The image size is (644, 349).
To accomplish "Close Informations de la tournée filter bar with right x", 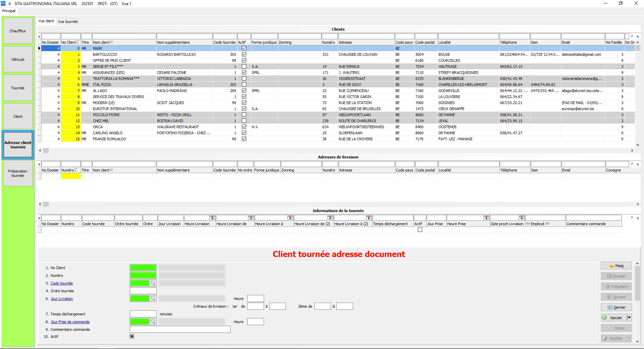I will tap(638, 218).
